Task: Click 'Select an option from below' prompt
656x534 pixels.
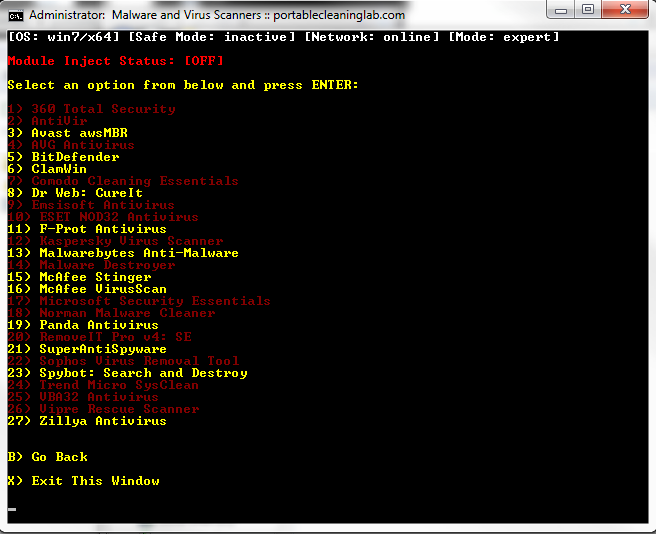Action: pos(183,85)
